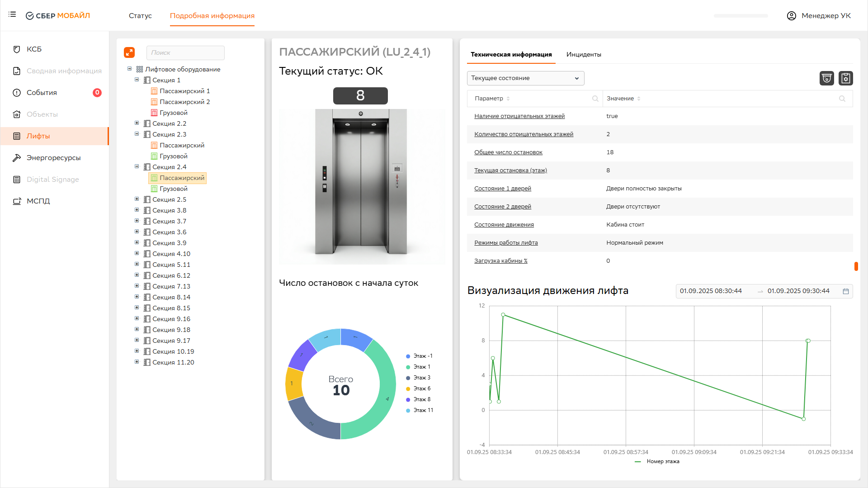Open calendar icon in date range
868x488 pixels.
tap(845, 291)
